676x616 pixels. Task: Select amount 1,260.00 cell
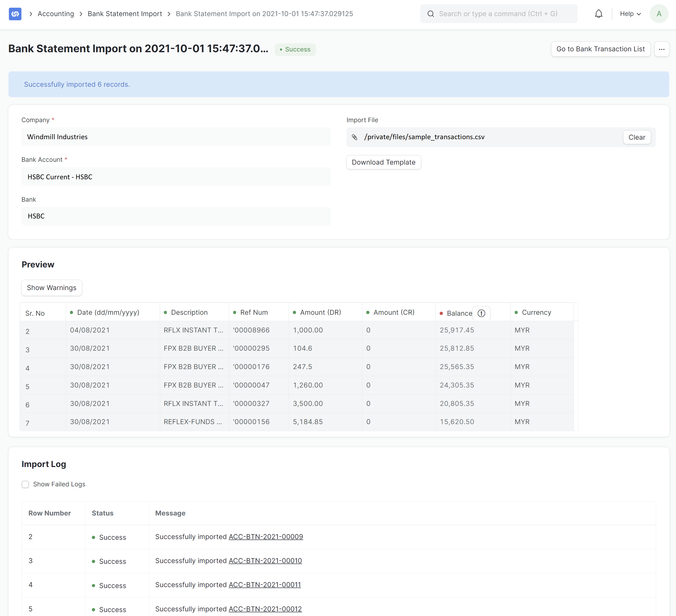click(x=325, y=385)
